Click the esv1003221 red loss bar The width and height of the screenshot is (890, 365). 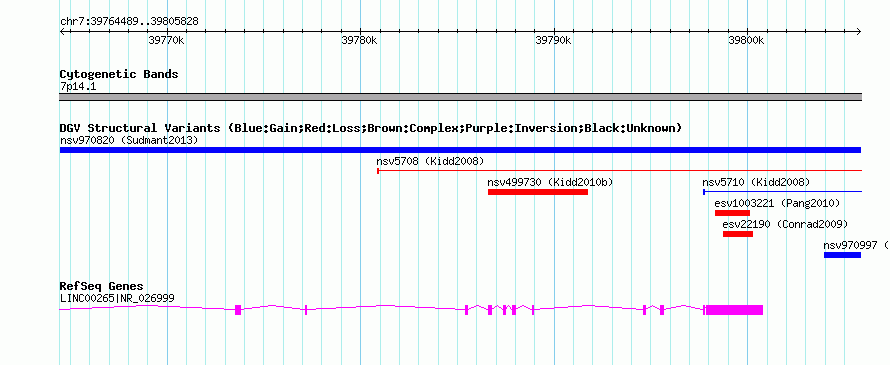[x=732, y=213]
